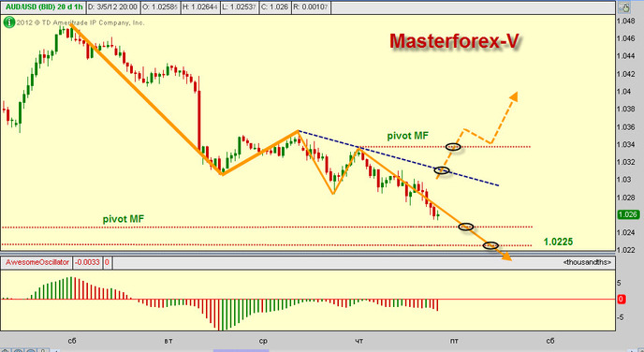Click the red zero marker on oscillator axis
The height and width of the screenshot is (352, 644).
pyautogui.click(x=622, y=300)
